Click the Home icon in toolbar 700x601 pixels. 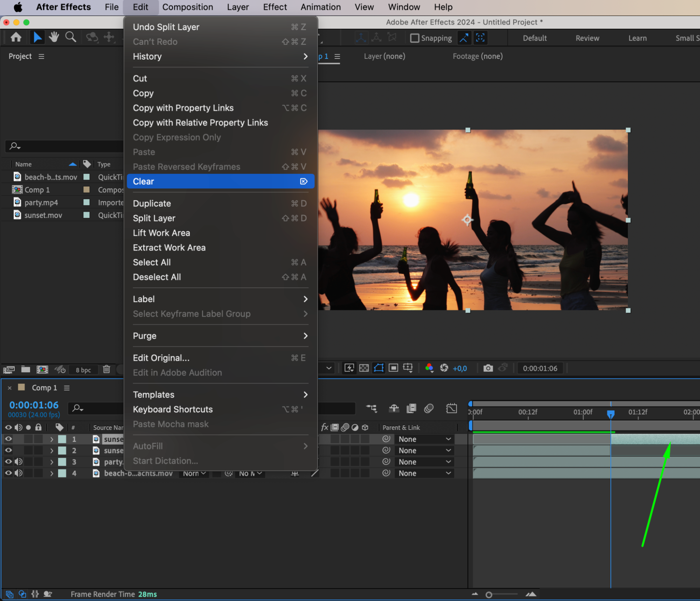pyautogui.click(x=16, y=37)
